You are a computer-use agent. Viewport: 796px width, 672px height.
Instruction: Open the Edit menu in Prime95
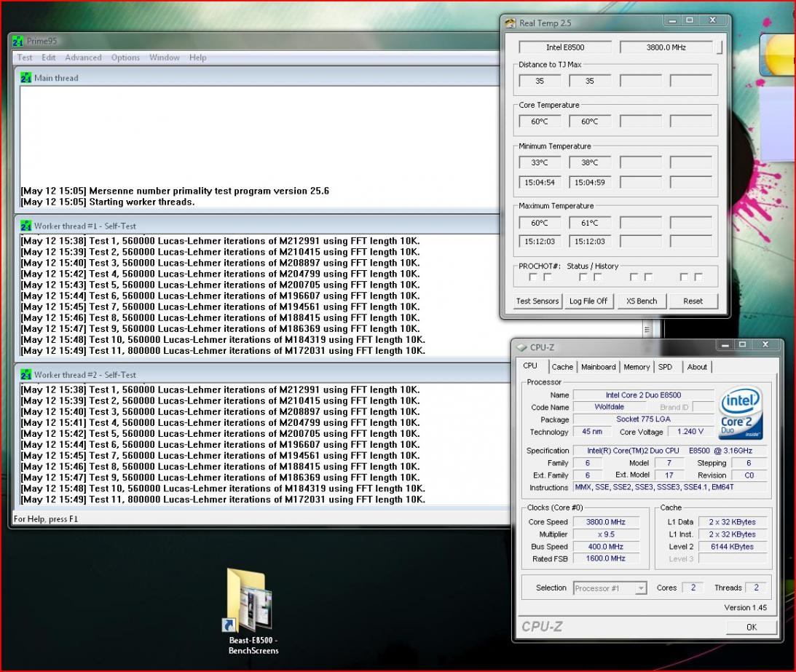coord(49,58)
